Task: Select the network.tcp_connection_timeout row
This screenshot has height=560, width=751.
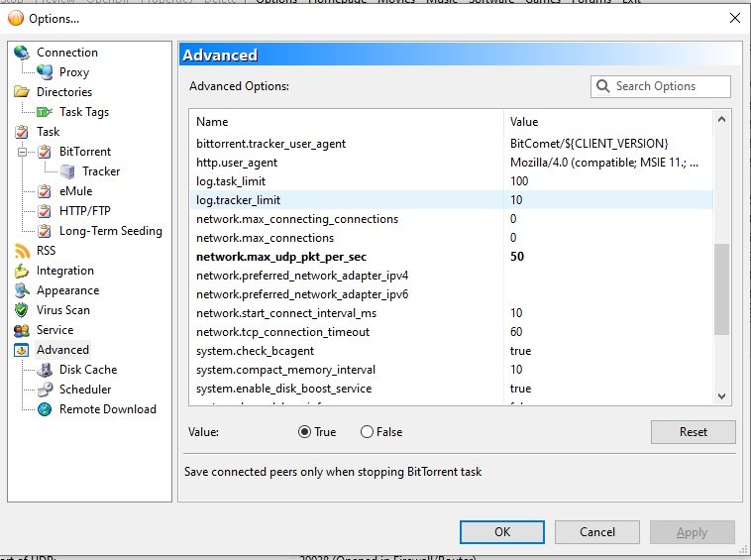Action: pyautogui.click(x=451, y=332)
